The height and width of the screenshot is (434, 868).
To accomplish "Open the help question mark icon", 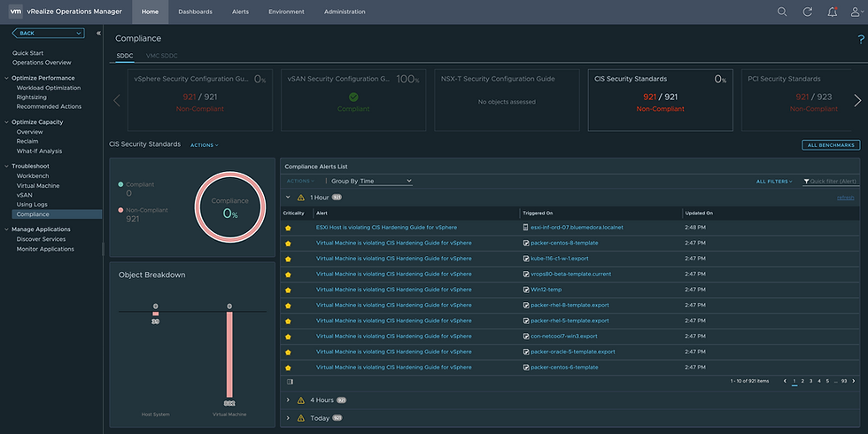I will click(861, 39).
